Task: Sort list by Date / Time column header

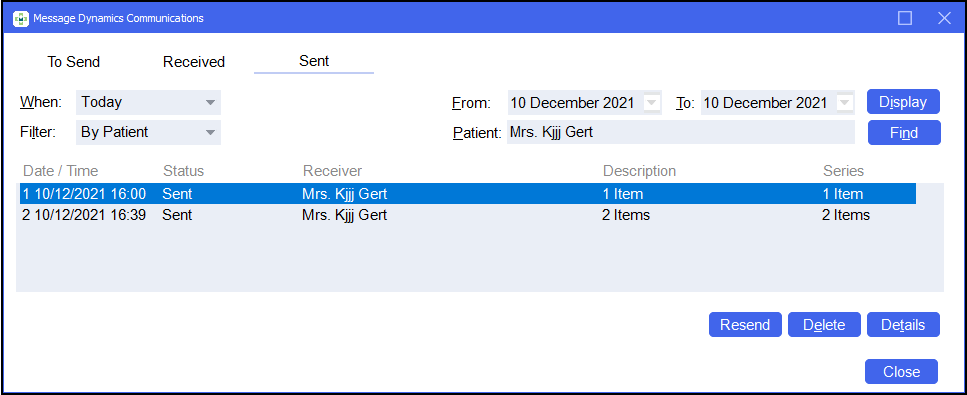Action: coord(60,170)
